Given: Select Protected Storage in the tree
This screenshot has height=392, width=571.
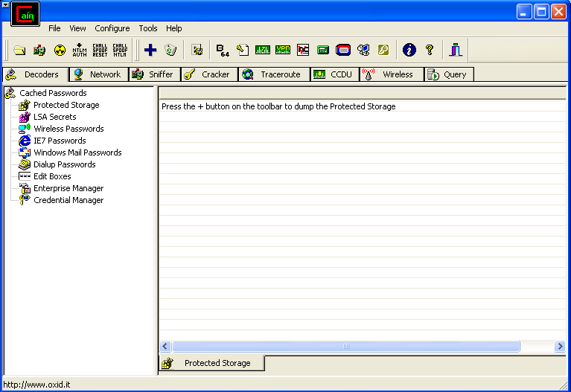Looking at the screenshot, I should click(66, 105).
